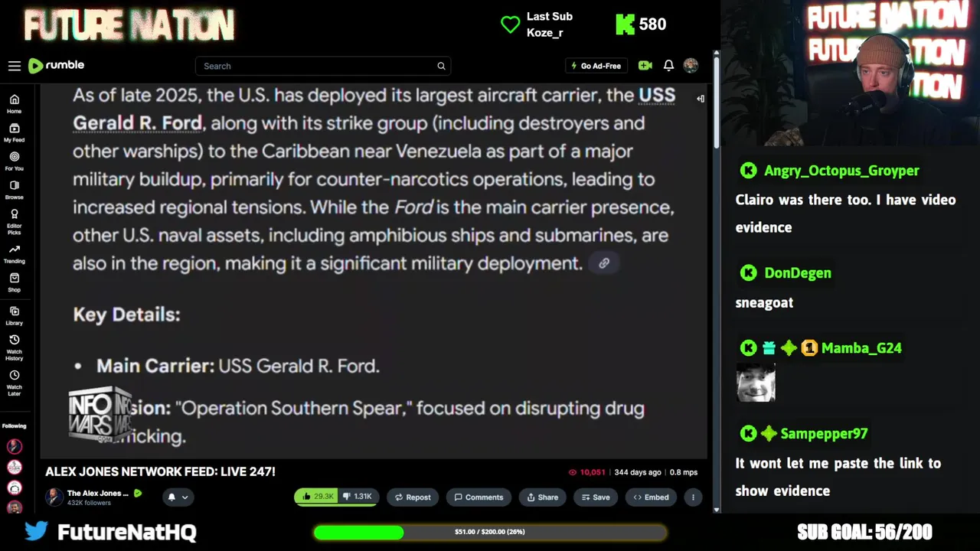The height and width of the screenshot is (551, 980).
Task: Open second followed channel avatar in sidebar
Action: tap(14, 467)
